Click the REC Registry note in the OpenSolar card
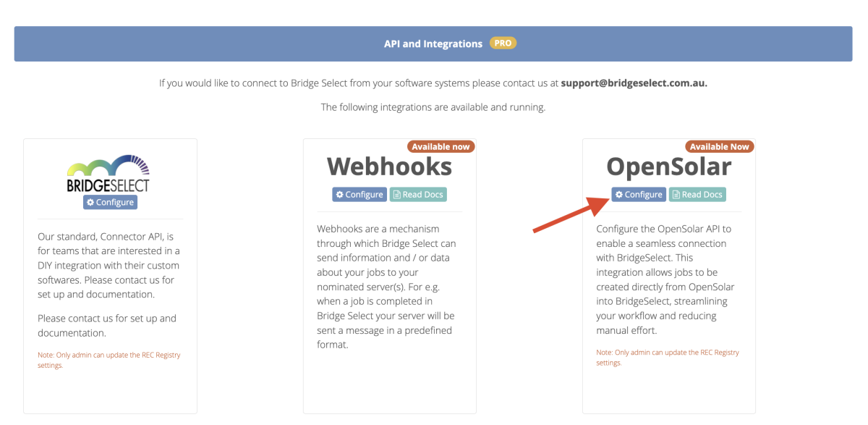The width and height of the screenshot is (868, 425). [668, 358]
